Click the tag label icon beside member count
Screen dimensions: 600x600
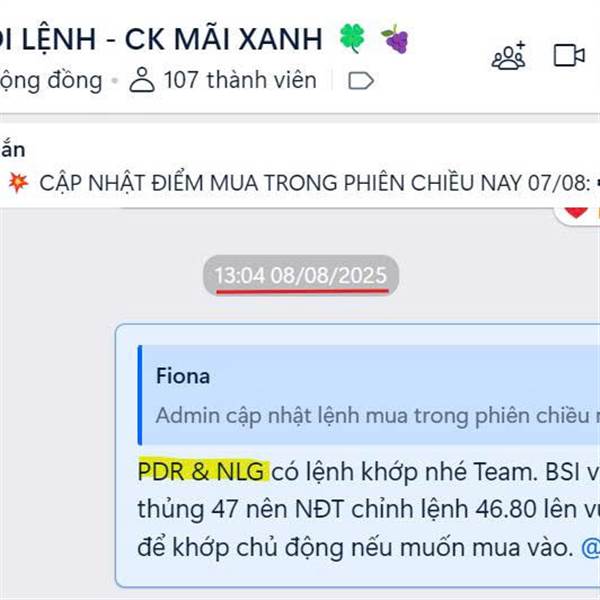[361, 81]
